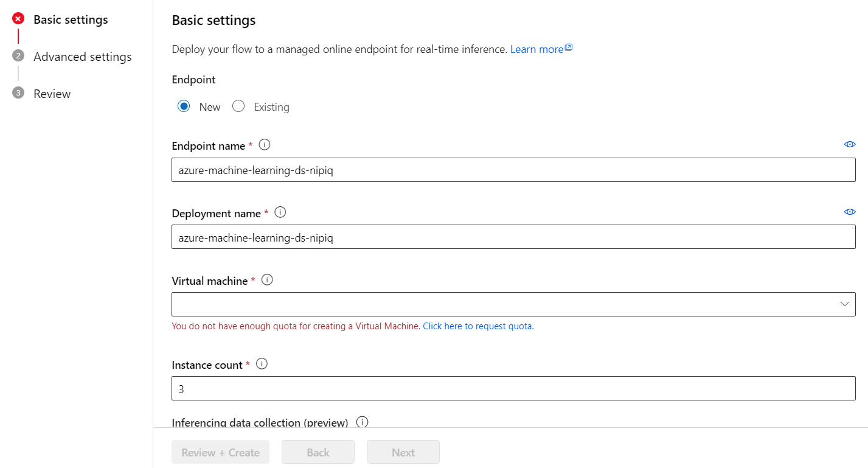
Task: Toggle visibility of the endpoint name value
Action: (849, 144)
